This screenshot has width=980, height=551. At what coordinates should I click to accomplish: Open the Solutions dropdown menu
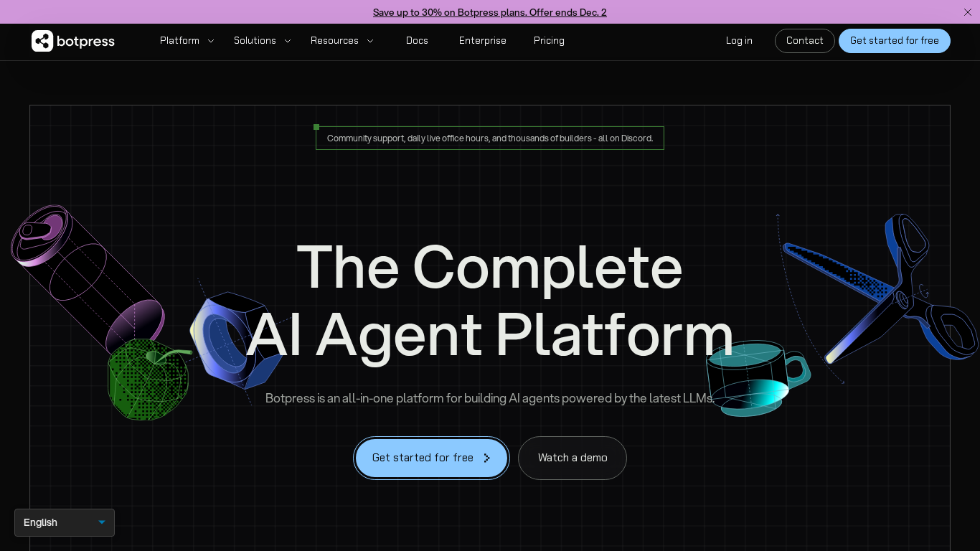(255, 41)
